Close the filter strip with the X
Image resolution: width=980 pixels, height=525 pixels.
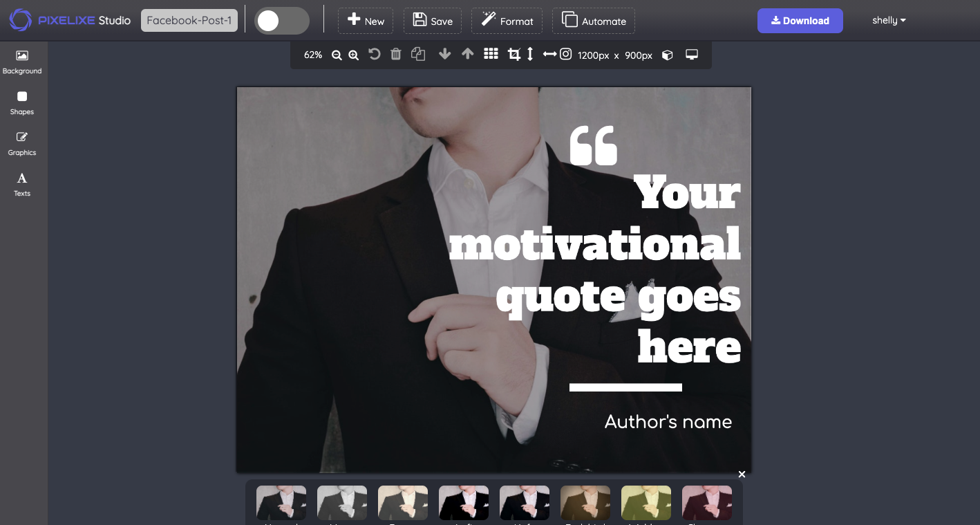[x=742, y=475]
